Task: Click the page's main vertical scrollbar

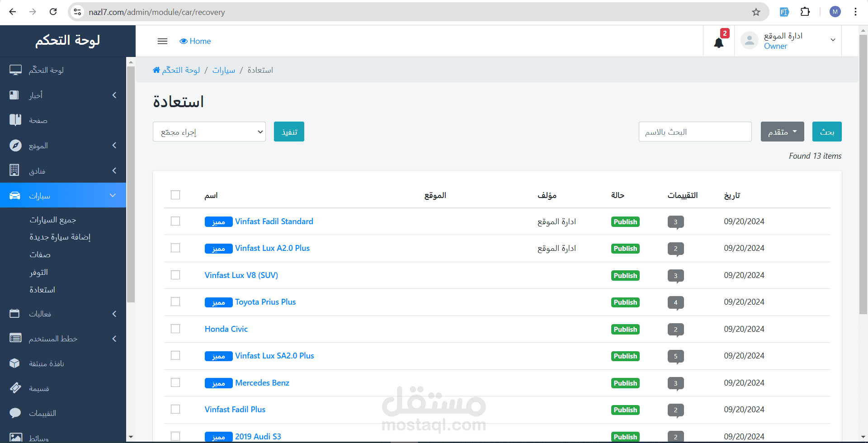Action: click(x=863, y=174)
